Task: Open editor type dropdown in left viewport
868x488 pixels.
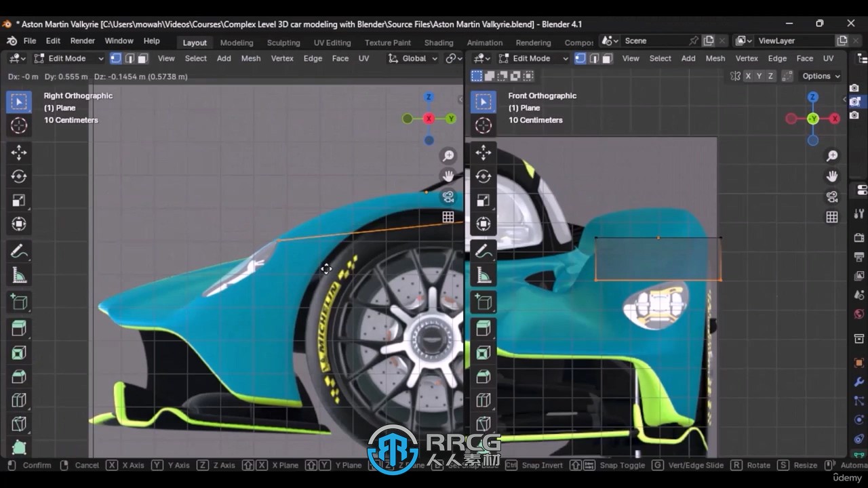Action: (17, 58)
